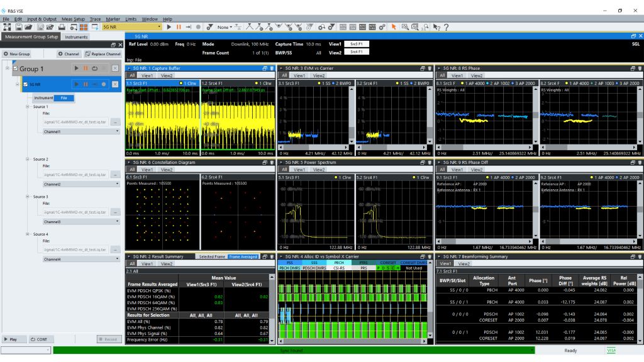Play Group 1 in the group tree
This screenshot has width=644, height=362.
click(76, 69)
